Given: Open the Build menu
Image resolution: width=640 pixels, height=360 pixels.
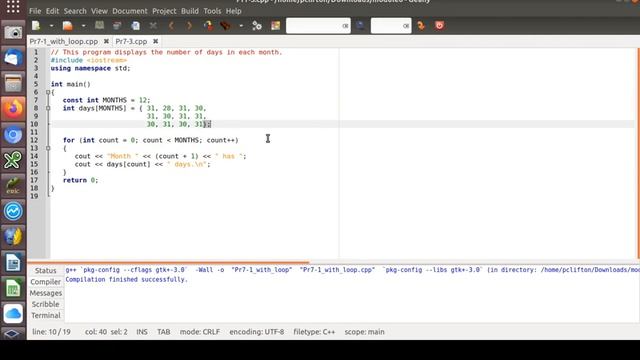Looking at the screenshot, I should (x=190, y=11).
